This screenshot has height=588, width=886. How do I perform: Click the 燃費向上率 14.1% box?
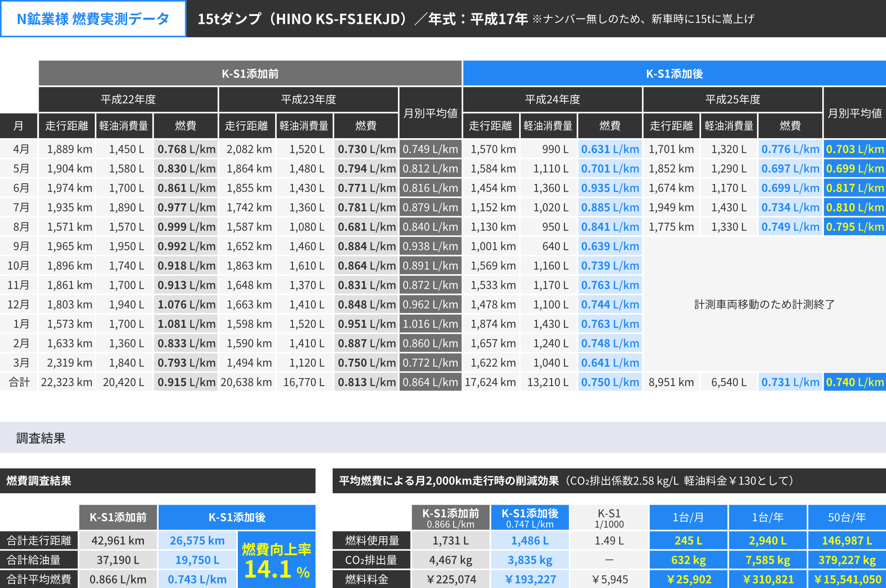(x=276, y=561)
